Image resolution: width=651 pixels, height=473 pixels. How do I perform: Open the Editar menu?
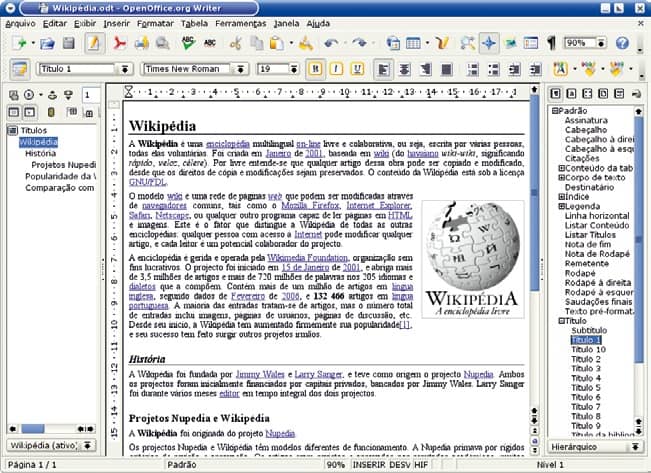point(55,24)
